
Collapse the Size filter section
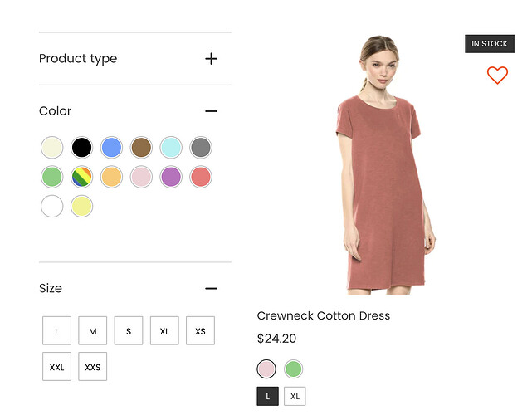tap(211, 289)
